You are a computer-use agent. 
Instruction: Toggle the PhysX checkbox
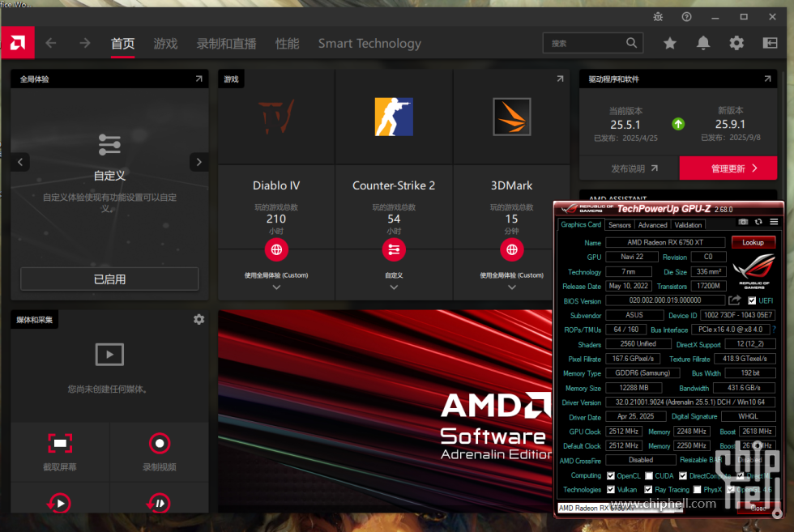point(698,489)
